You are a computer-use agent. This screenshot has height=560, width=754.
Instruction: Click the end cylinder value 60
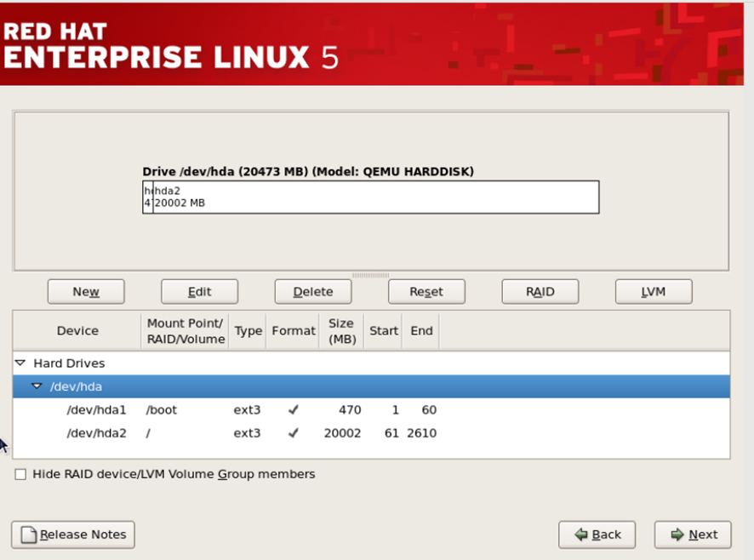[429, 410]
